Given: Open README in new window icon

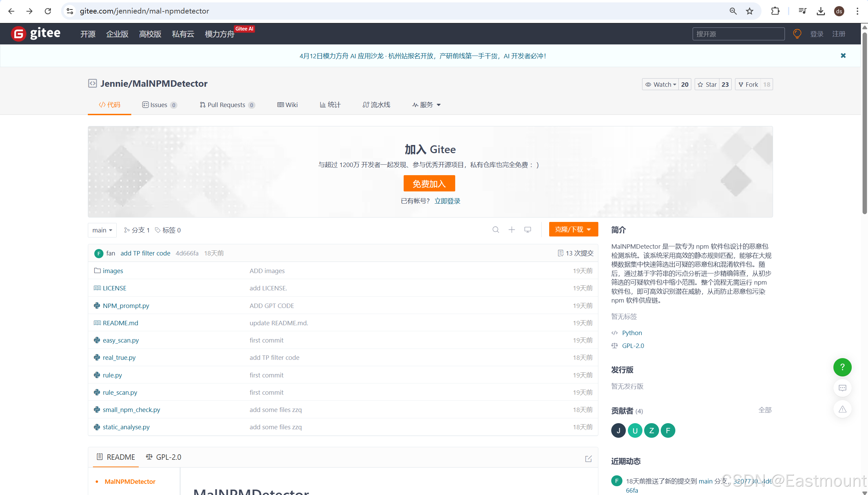Looking at the screenshot, I should [588, 459].
